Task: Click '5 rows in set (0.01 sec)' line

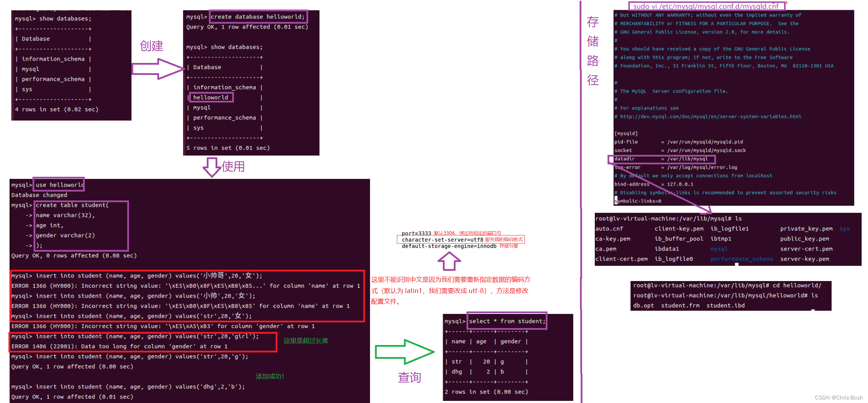Action: [228, 148]
